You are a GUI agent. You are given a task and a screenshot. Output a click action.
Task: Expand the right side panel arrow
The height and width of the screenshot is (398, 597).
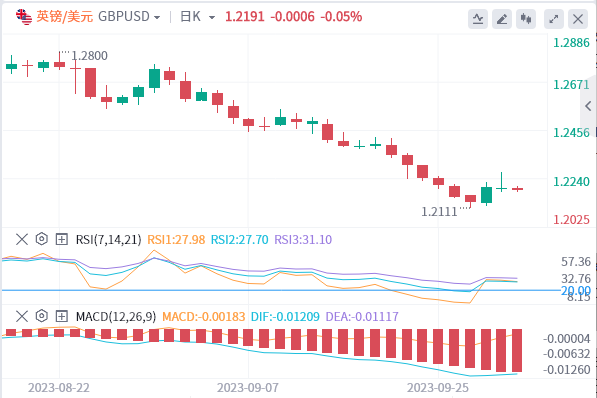click(x=589, y=106)
